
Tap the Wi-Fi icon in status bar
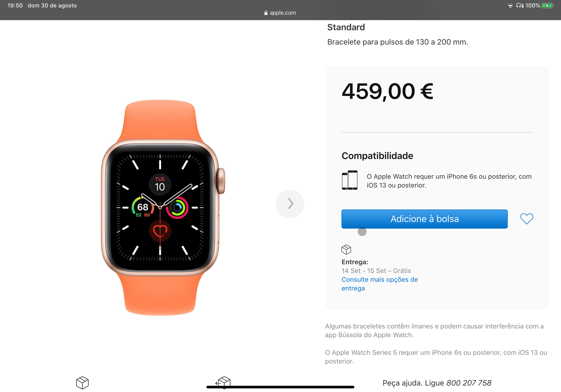click(510, 6)
